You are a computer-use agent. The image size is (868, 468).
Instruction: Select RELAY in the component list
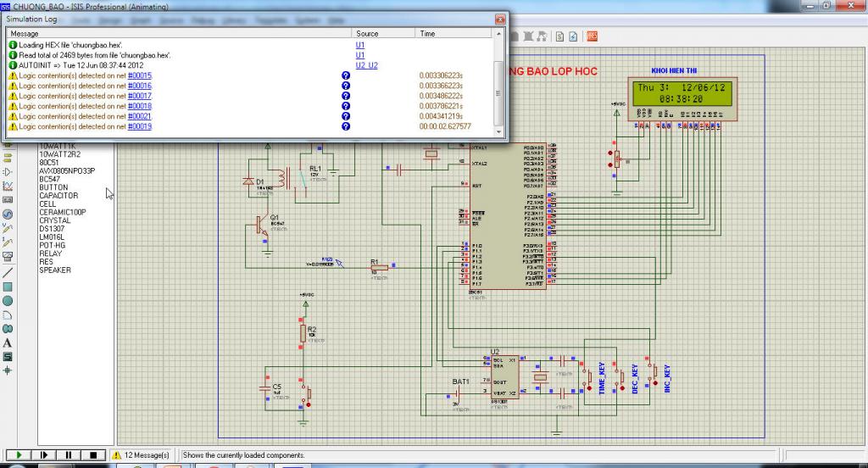(x=51, y=253)
